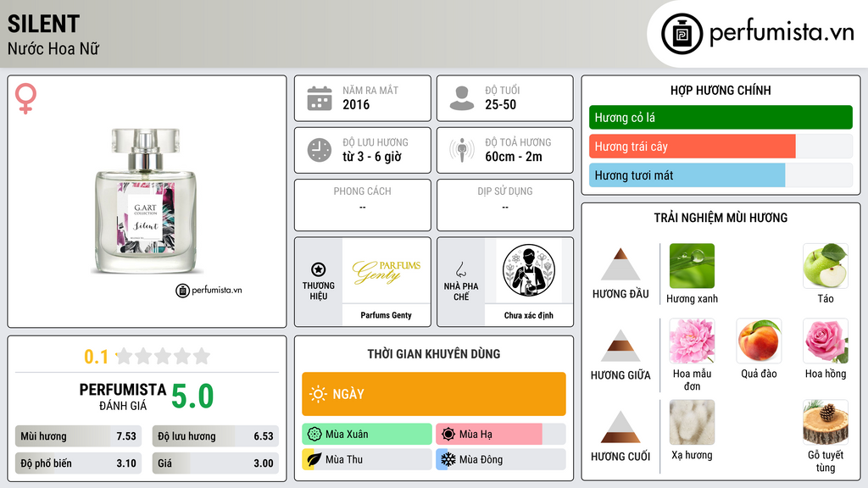Click the sun icon in Ngày bar
Viewport: 868px width, 488px height.
pos(318,394)
